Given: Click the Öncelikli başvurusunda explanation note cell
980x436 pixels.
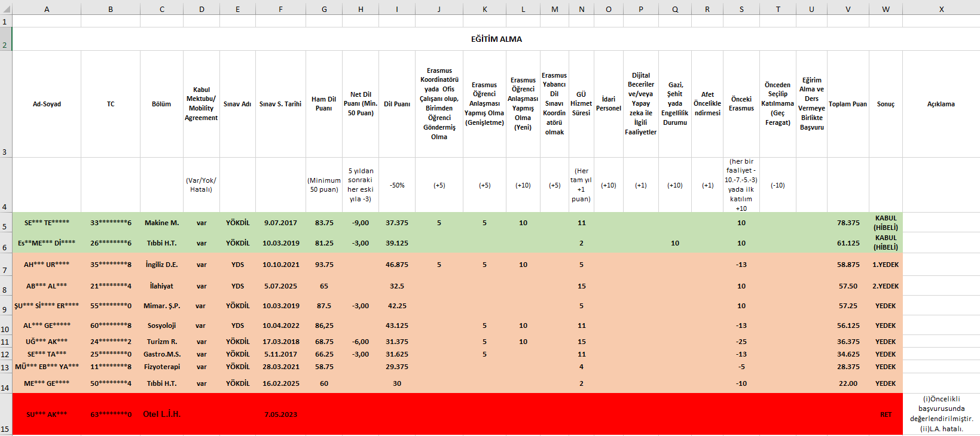Looking at the screenshot, I should (x=941, y=414).
